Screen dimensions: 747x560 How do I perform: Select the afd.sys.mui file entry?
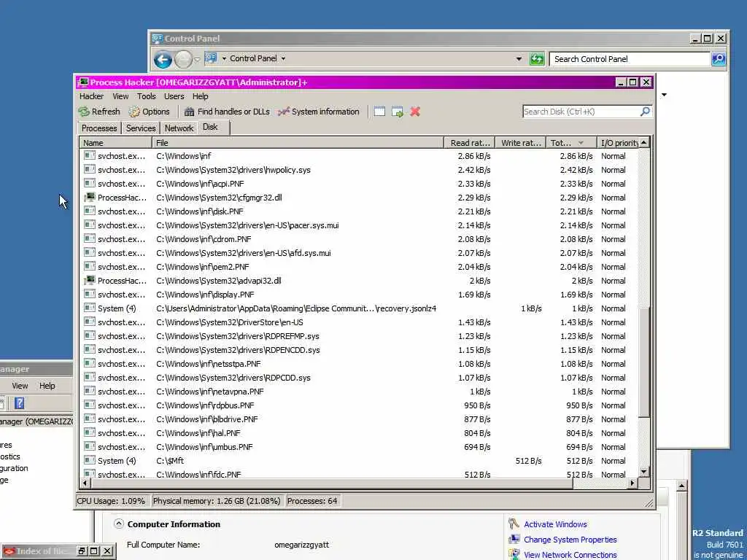pyautogui.click(x=244, y=253)
